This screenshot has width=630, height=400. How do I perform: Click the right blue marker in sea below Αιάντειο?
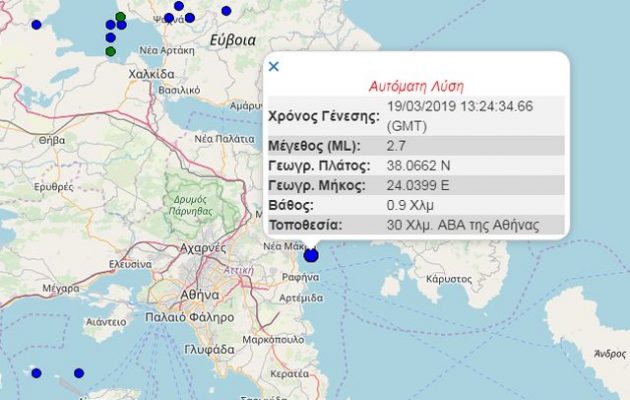(79, 373)
